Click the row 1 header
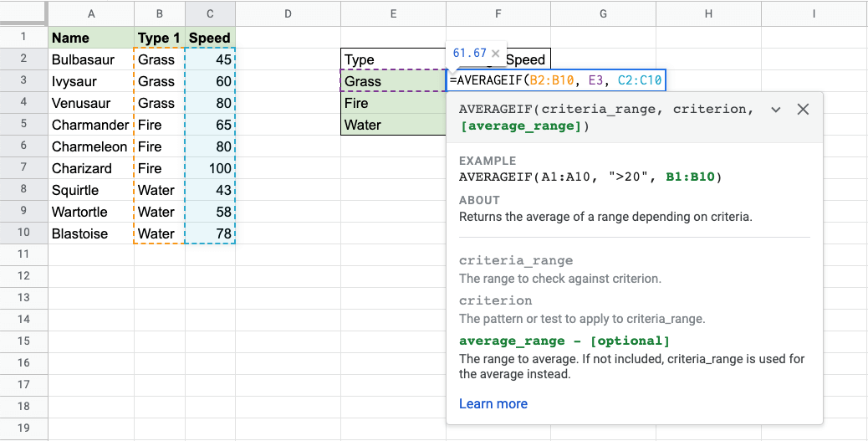This screenshot has height=441, width=868. pyautogui.click(x=23, y=38)
